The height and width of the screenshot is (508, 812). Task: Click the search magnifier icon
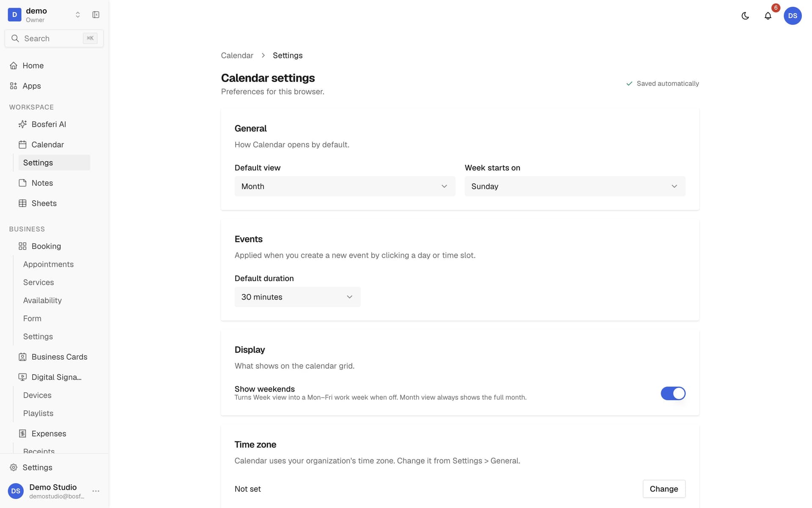pyautogui.click(x=15, y=39)
